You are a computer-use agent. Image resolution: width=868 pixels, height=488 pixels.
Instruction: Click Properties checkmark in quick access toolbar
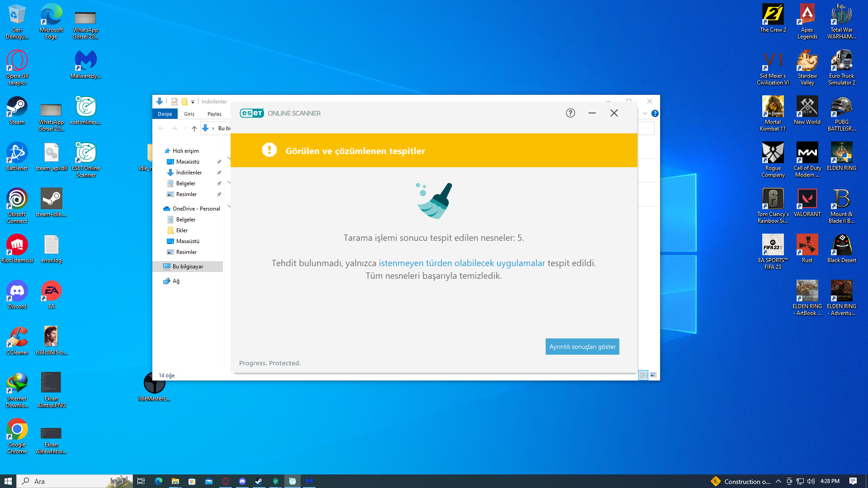[x=175, y=102]
